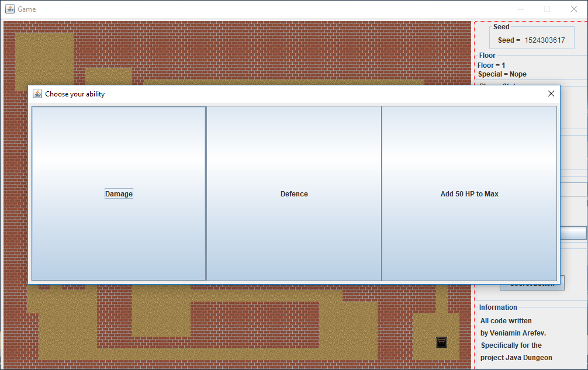
Task: Choose the Damage ability
Action: (x=119, y=193)
